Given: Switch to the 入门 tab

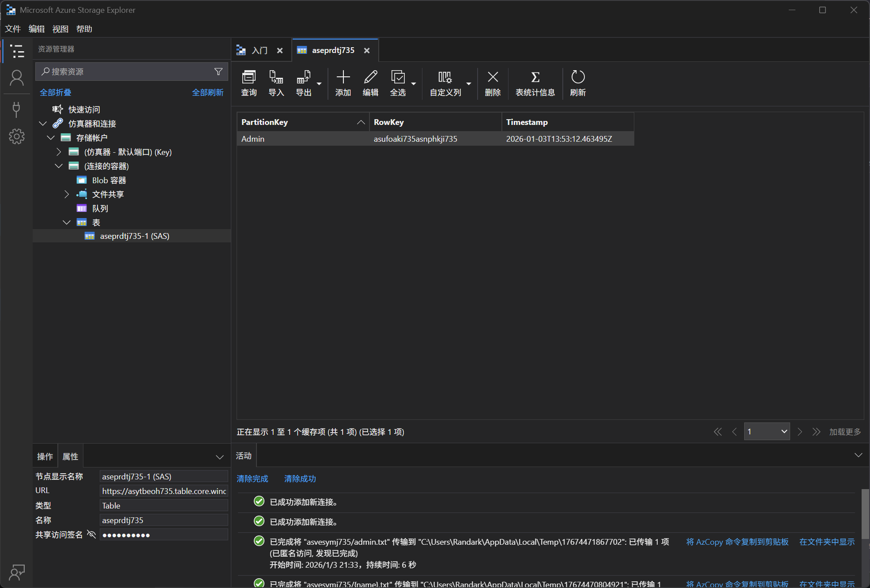Looking at the screenshot, I should point(260,50).
